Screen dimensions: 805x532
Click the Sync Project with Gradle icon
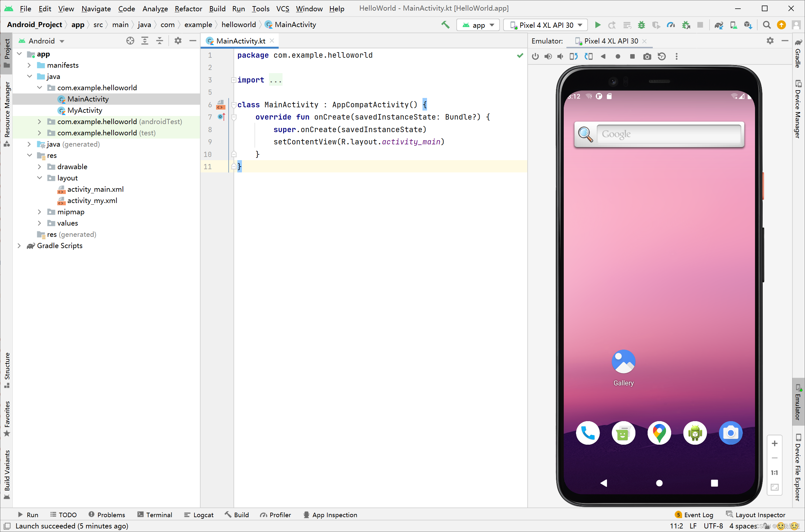(719, 24)
